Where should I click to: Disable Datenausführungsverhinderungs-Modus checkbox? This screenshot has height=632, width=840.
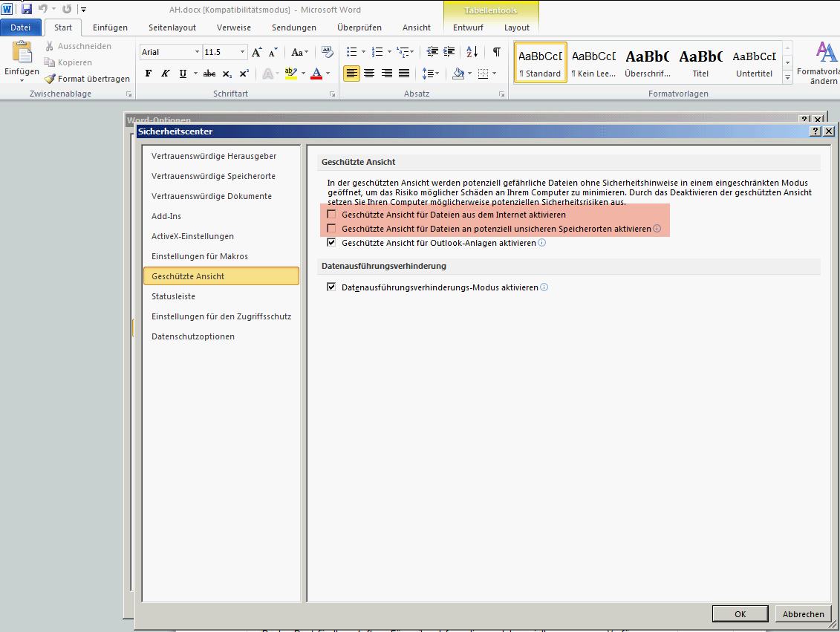[x=332, y=287]
